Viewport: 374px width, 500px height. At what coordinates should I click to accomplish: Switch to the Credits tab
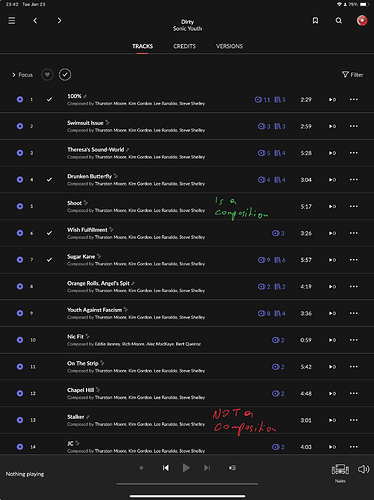[184, 46]
